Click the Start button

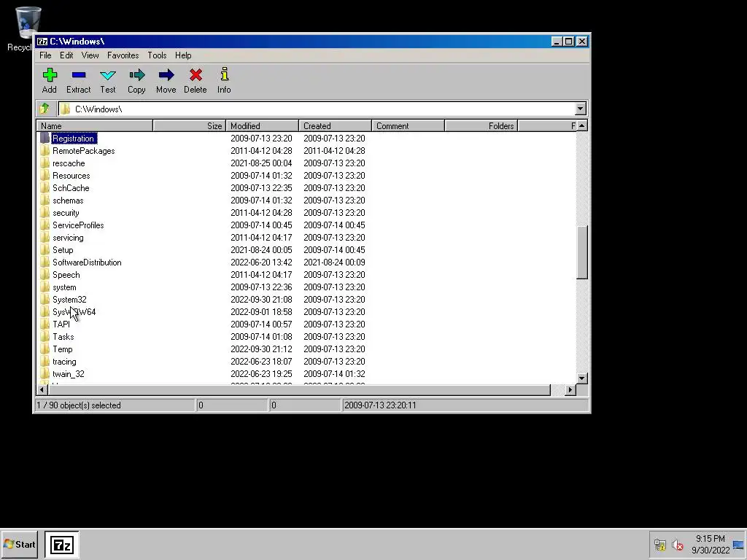click(x=20, y=544)
